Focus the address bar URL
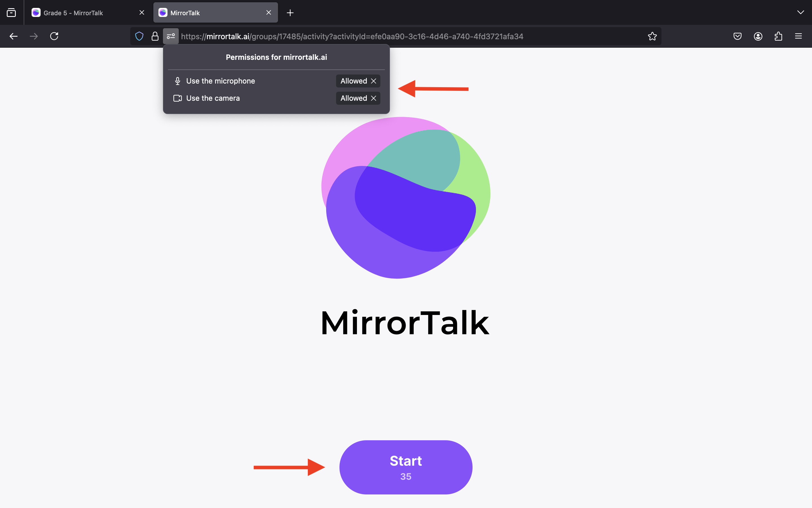Viewport: 812px width, 508px height. [352, 36]
